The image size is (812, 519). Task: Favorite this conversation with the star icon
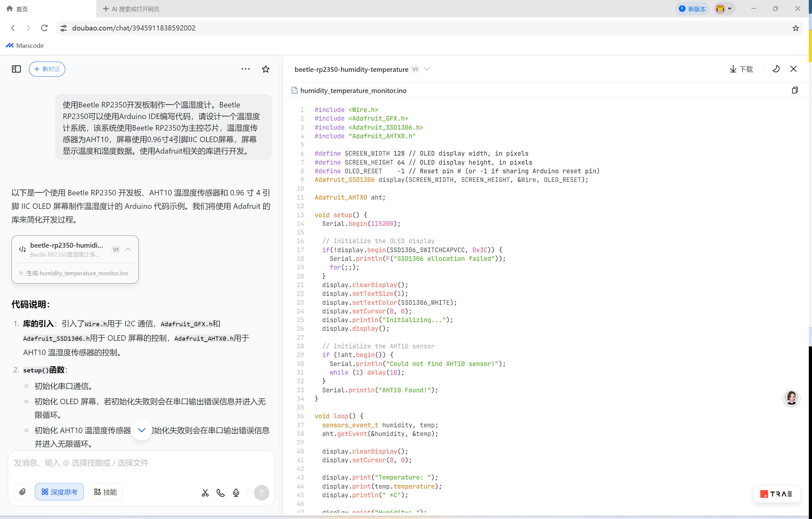click(x=266, y=69)
